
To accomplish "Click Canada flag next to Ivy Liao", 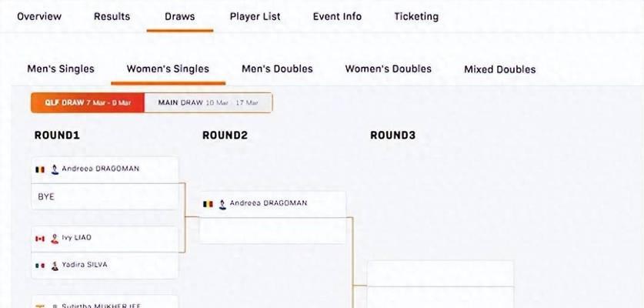I will (x=40, y=239).
